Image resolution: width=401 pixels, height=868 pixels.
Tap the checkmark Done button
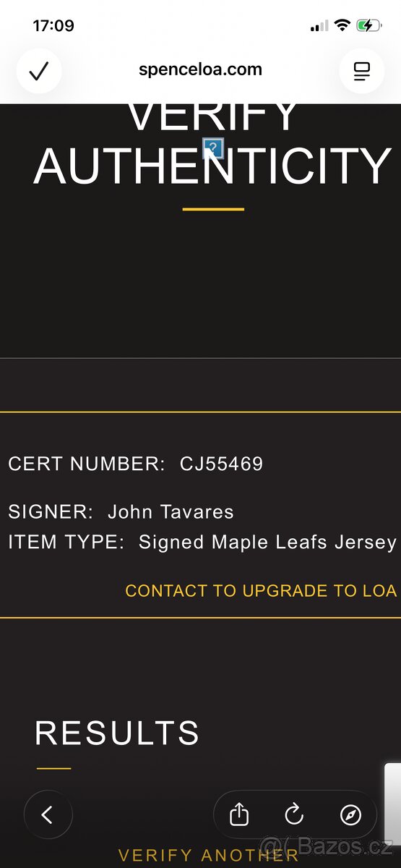(x=39, y=71)
